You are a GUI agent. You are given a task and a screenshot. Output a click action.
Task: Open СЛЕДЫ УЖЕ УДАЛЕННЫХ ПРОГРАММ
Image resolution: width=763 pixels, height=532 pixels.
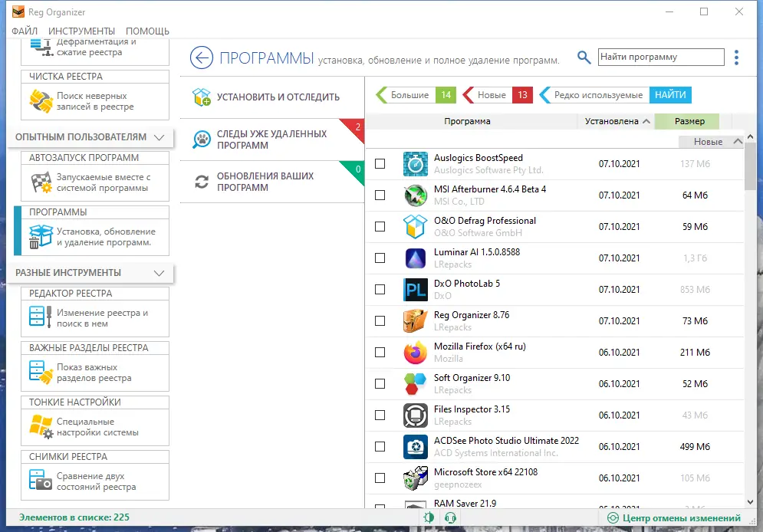[272, 140]
